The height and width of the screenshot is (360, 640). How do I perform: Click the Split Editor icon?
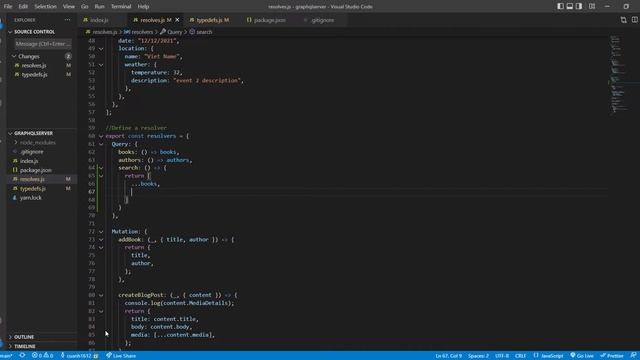(x=634, y=20)
